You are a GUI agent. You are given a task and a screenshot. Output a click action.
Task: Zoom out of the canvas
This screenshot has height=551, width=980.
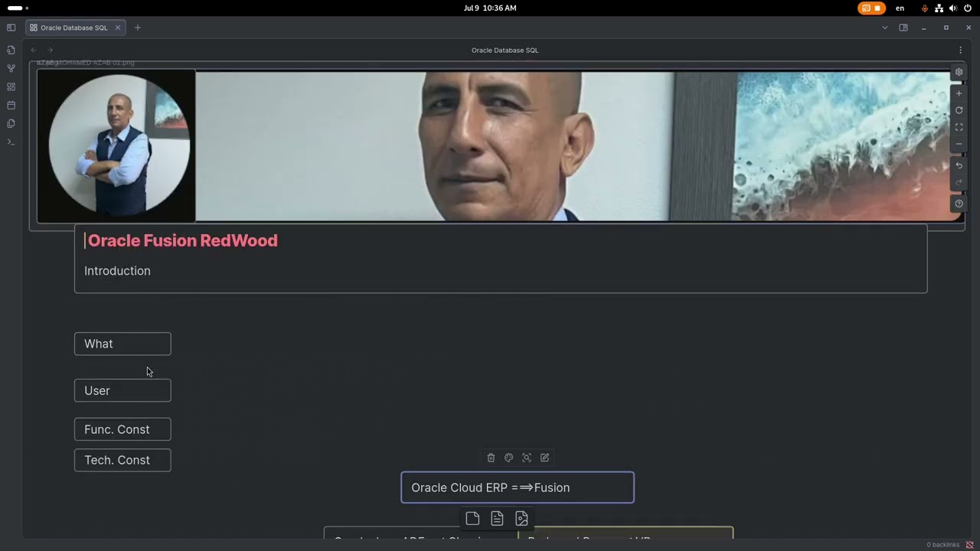[x=959, y=144]
